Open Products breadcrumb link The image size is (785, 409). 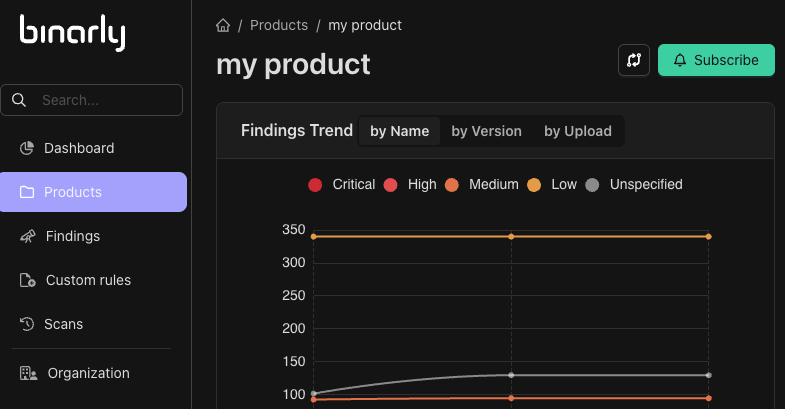[279, 26]
